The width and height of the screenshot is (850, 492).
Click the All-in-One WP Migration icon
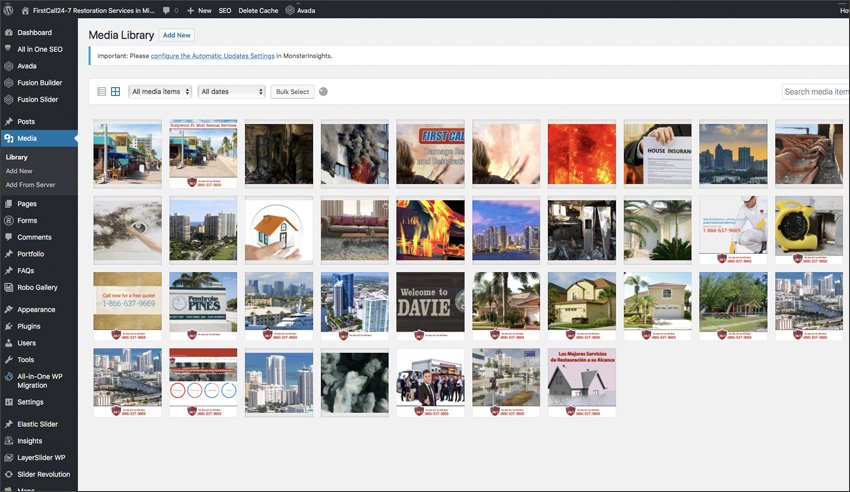(x=9, y=377)
